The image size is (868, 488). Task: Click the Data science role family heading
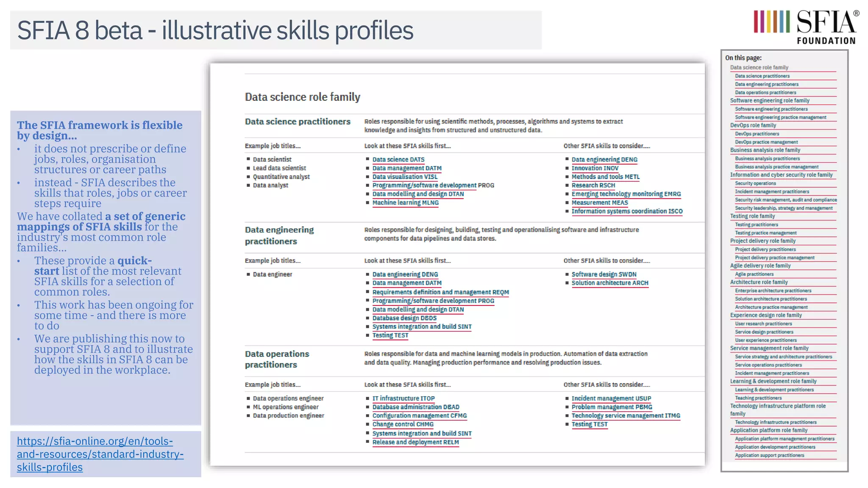[x=303, y=97]
